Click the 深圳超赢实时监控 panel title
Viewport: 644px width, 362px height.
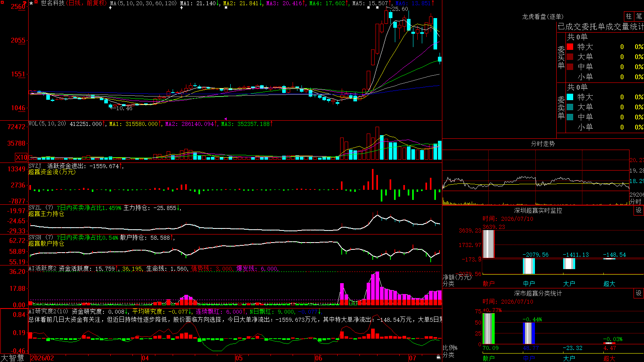[x=538, y=210]
